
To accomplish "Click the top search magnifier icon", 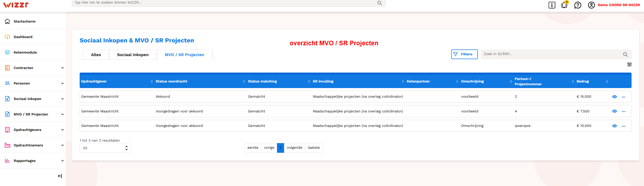I will click(x=380, y=3).
